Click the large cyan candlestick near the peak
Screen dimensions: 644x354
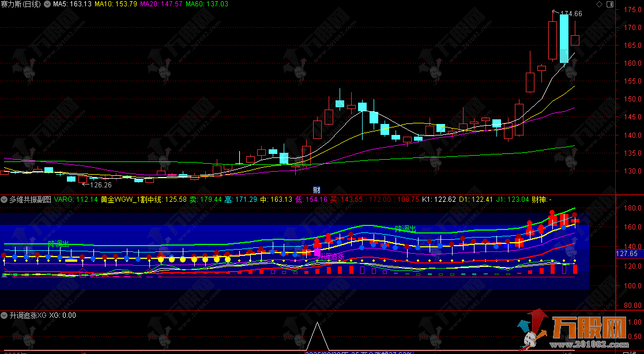click(x=563, y=39)
